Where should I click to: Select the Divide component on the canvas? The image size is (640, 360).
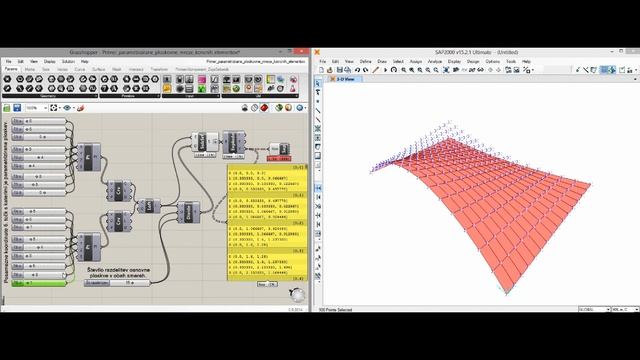click(x=189, y=212)
